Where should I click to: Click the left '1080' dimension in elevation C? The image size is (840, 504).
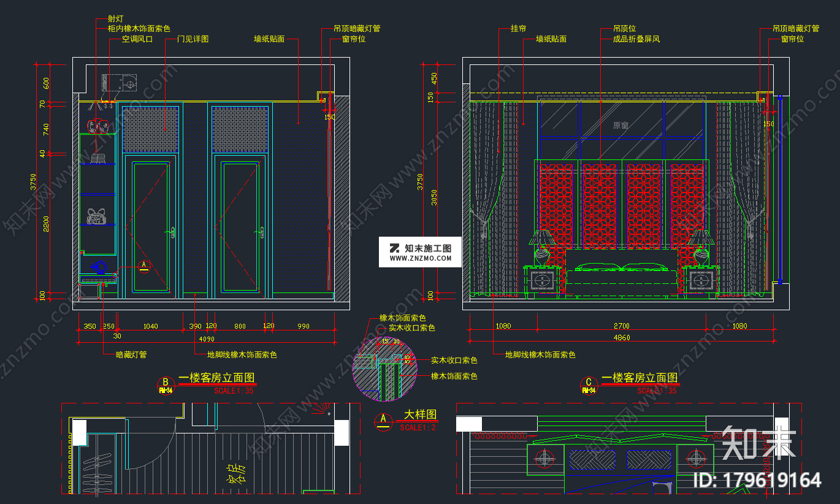(502, 327)
